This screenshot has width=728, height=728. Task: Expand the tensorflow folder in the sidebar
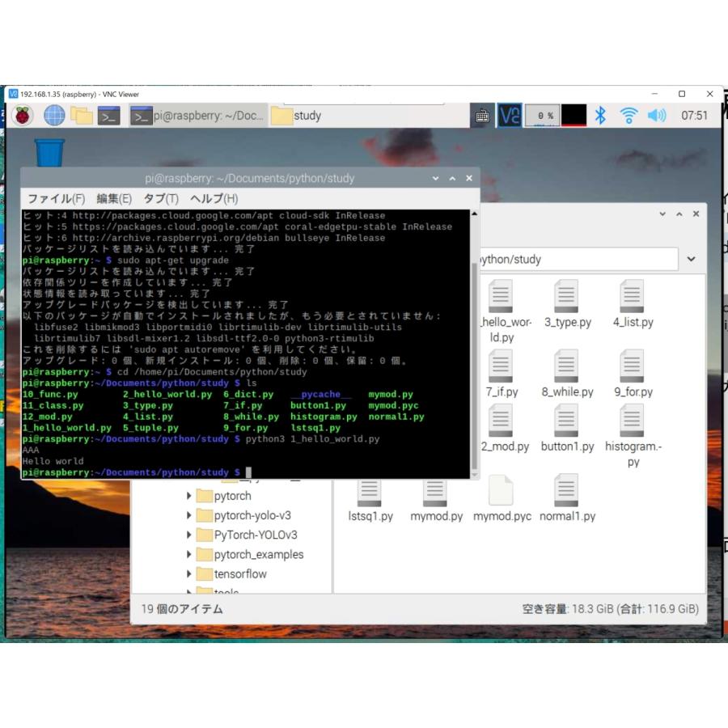[x=189, y=574]
